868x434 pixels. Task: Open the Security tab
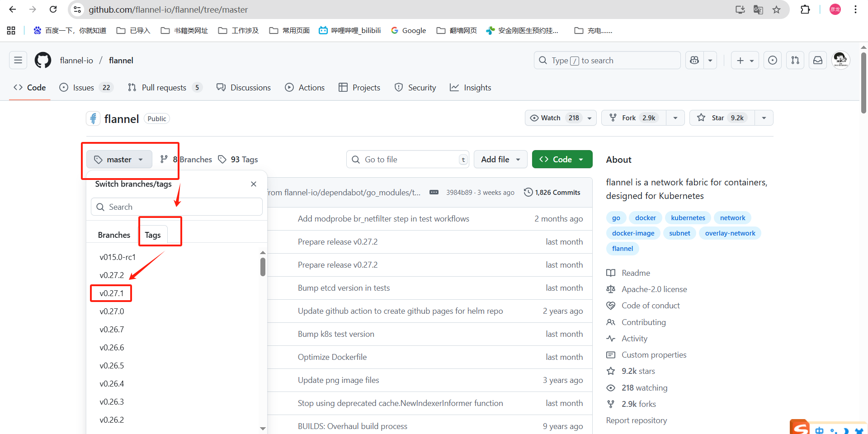(x=415, y=87)
